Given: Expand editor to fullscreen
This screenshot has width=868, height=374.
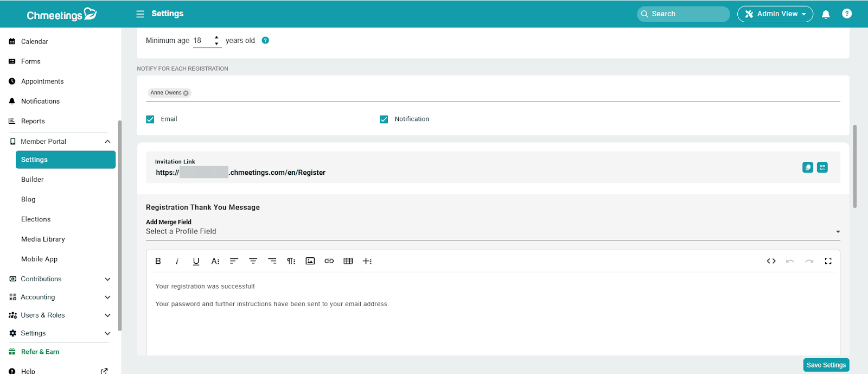Looking at the screenshot, I should coord(828,261).
